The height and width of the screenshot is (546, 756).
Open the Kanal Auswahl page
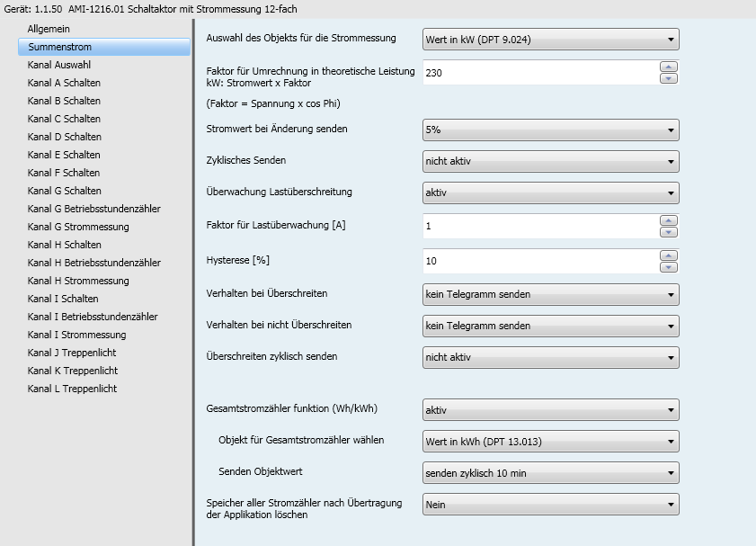tap(59, 65)
